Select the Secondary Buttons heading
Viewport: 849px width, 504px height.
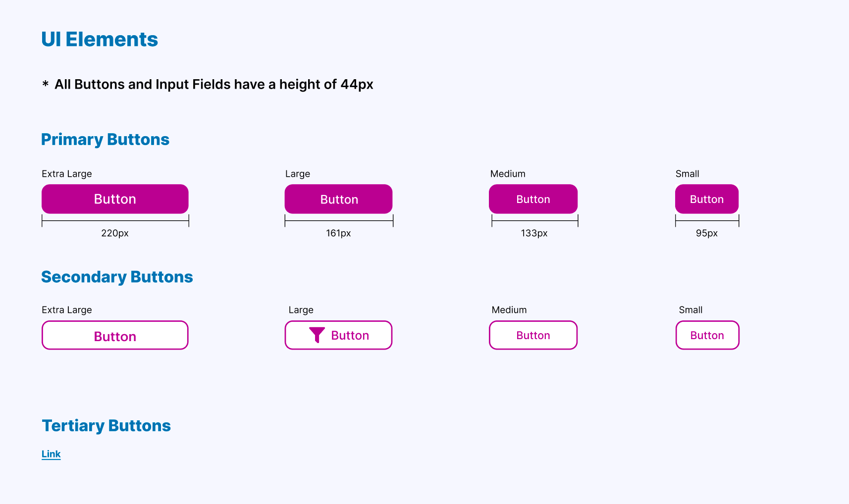[117, 277]
